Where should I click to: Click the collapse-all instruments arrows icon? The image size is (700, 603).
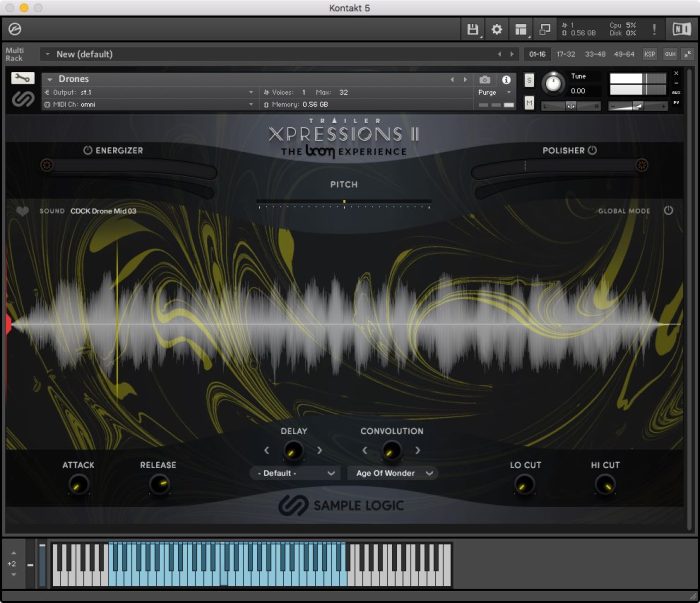point(688,54)
